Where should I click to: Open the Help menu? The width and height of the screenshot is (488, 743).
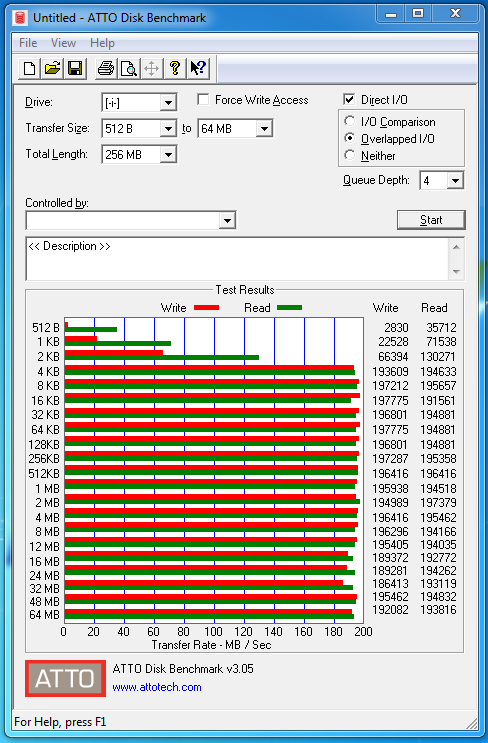(x=102, y=43)
